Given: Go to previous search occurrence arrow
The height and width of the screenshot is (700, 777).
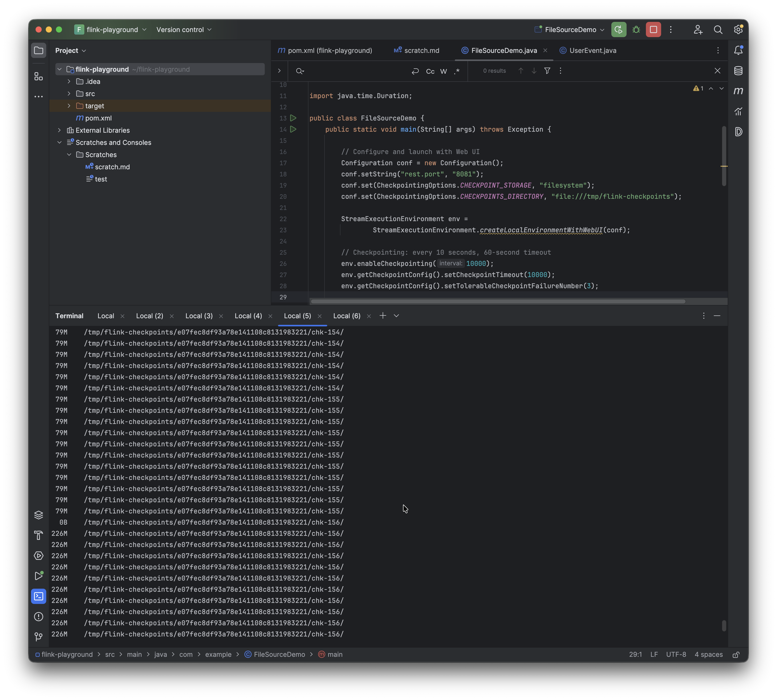Looking at the screenshot, I should point(521,71).
